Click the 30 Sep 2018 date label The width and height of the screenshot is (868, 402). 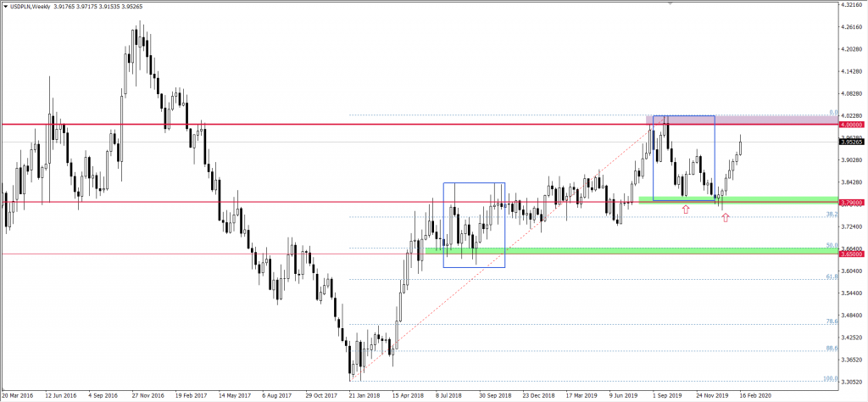click(x=494, y=396)
